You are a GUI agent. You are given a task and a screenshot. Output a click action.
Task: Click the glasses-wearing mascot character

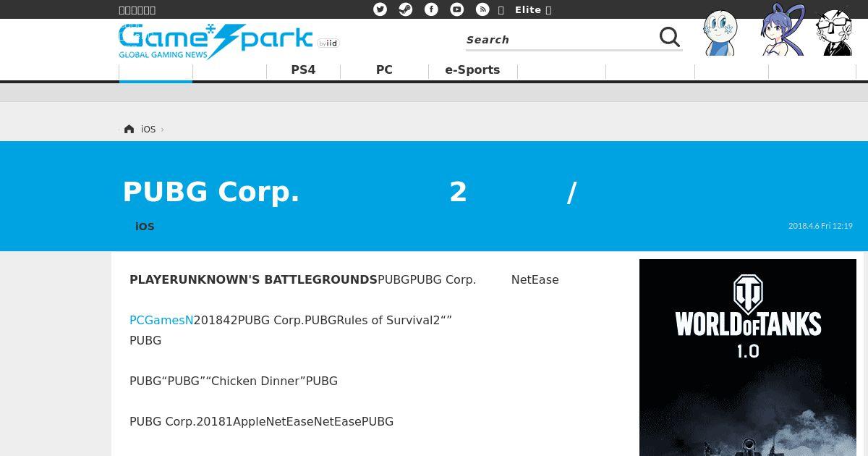(835, 32)
